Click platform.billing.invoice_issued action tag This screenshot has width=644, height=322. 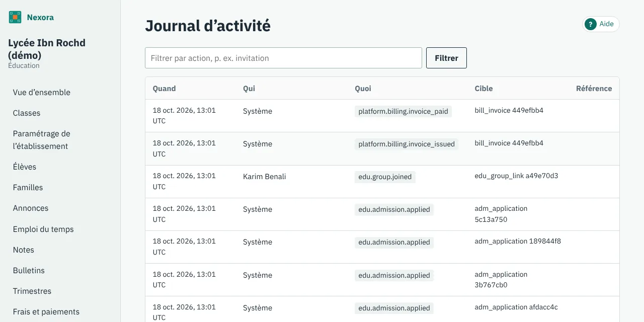(407, 144)
